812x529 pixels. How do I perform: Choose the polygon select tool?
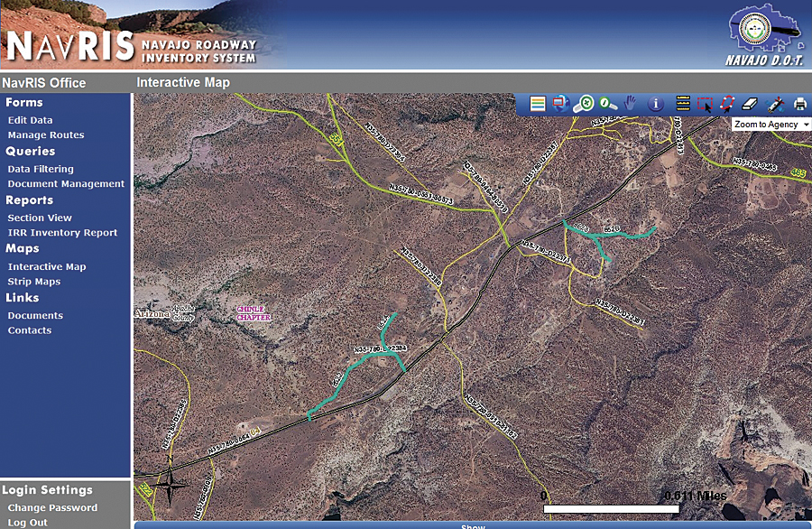(727, 104)
